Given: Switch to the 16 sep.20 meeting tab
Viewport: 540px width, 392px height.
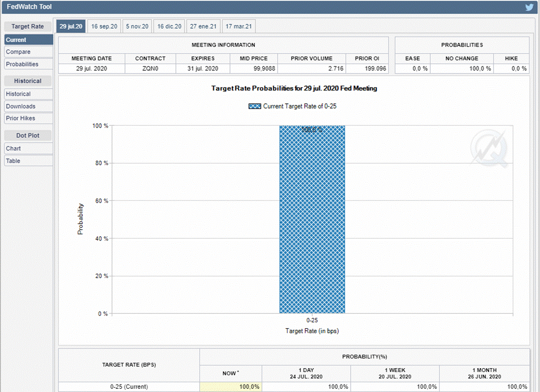Looking at the screenshot, I should pos(104,26).
